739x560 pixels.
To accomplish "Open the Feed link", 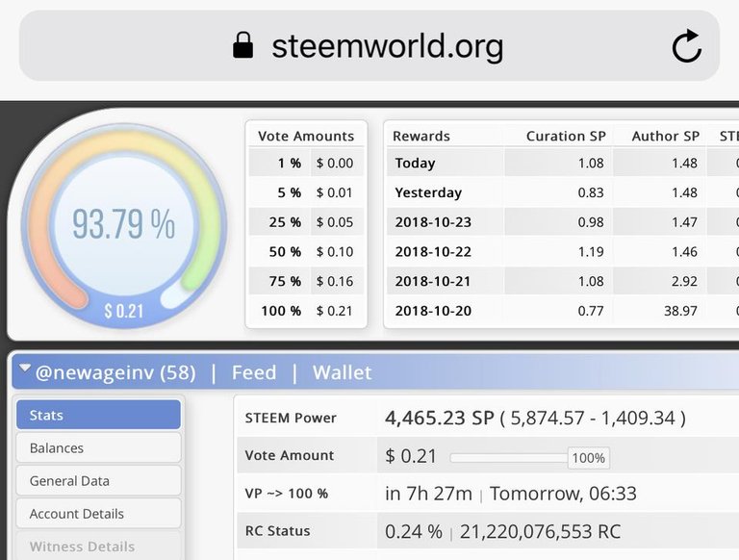I will (254, 372).
